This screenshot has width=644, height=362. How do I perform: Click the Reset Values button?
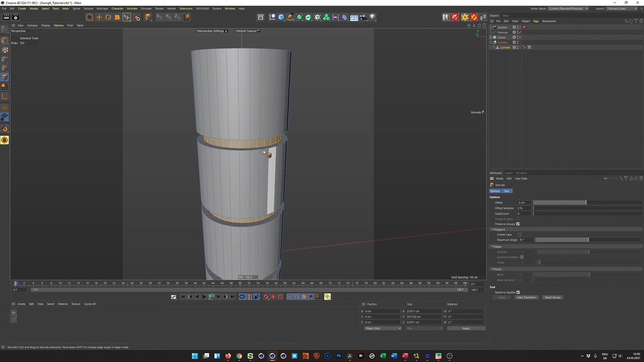coord(553,297)
